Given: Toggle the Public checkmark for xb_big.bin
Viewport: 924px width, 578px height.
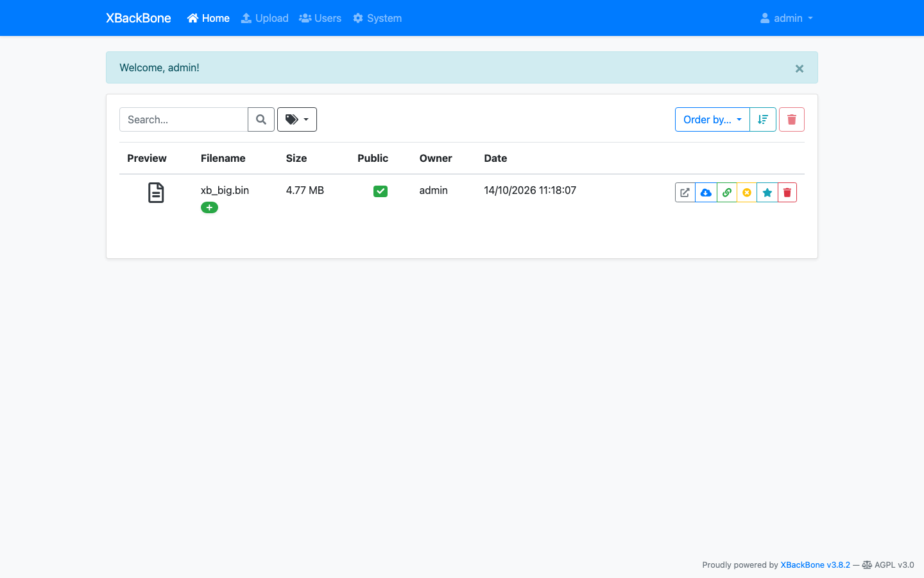Looking at the screenshot, I should (381, 191).
